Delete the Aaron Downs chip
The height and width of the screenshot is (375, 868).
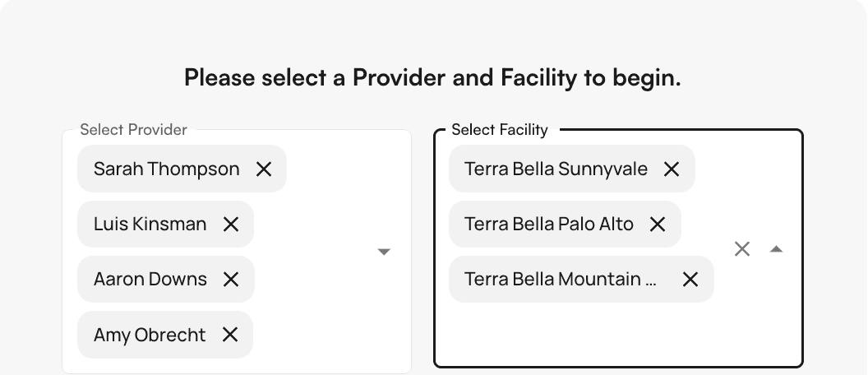pyautogui.click(x=231, y=280)
